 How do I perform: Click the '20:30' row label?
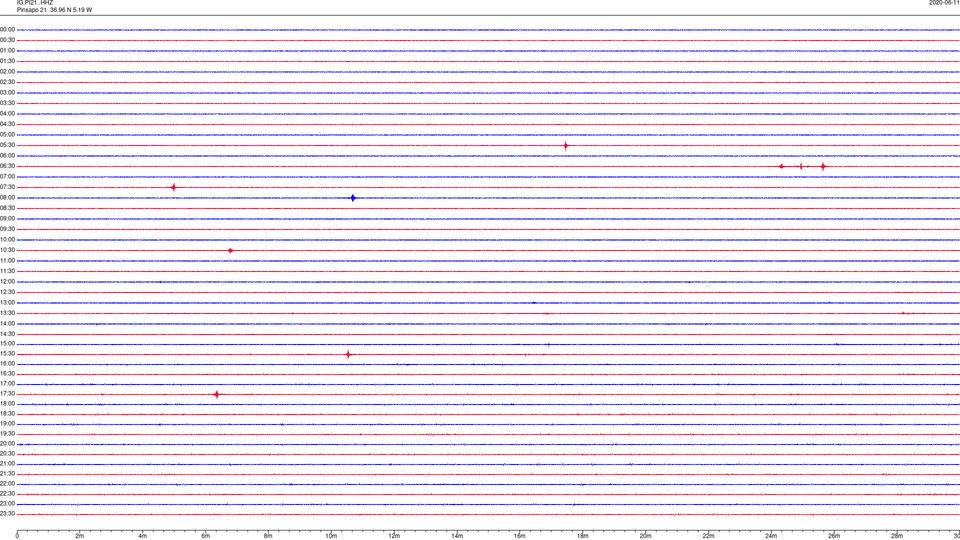tap(7, 454)
